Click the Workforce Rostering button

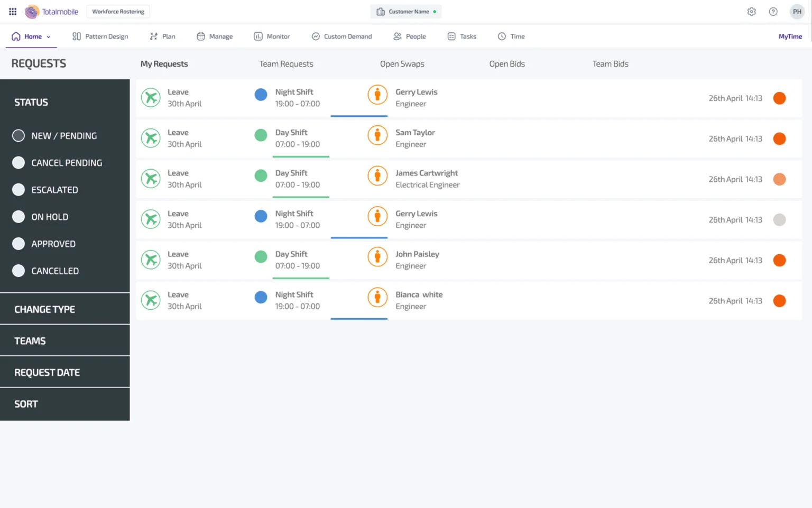[118, 12]
